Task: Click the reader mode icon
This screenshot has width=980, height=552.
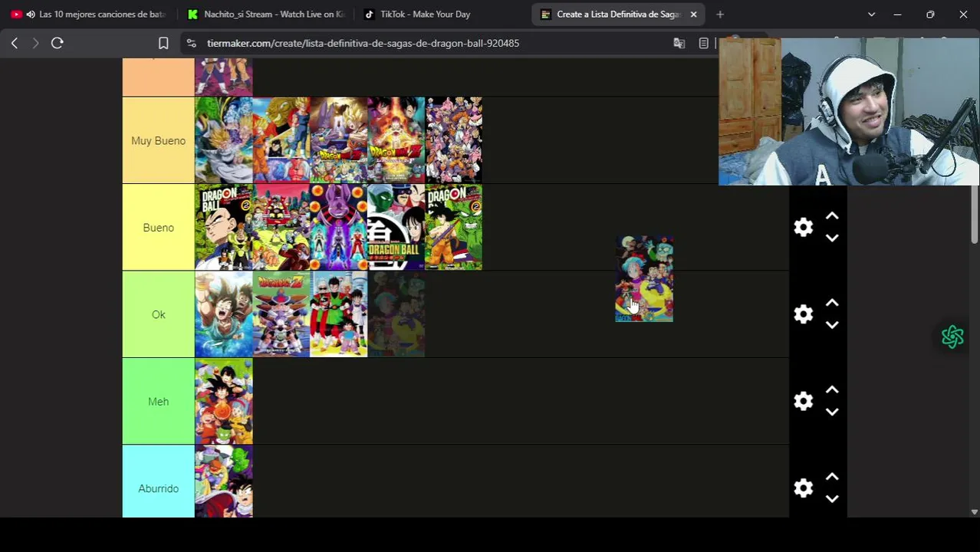Action: click(703, 44)
